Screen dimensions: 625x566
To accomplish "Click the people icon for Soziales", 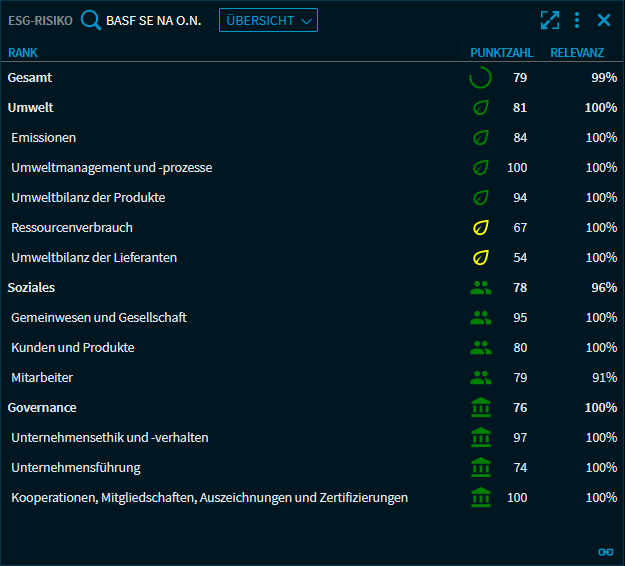I will (480, 287).
